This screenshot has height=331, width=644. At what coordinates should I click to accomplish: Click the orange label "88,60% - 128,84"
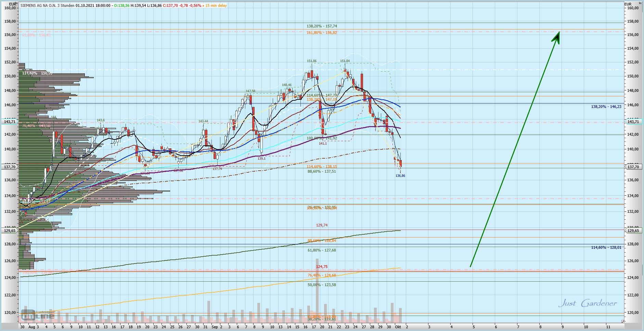point(322,241)
